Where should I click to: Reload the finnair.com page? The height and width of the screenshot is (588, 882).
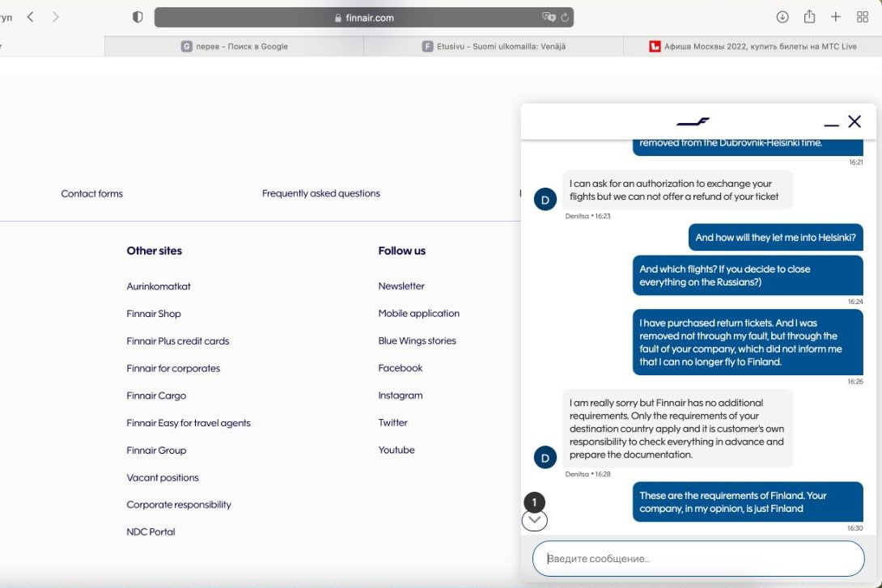pos(565,18)
